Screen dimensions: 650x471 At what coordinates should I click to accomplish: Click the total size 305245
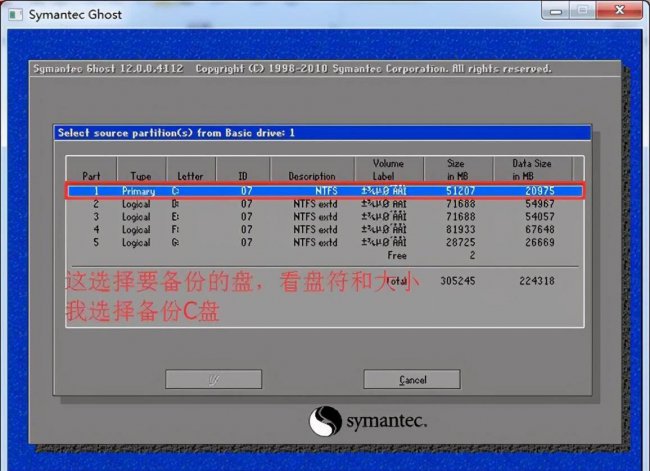(x=458, y=281)
